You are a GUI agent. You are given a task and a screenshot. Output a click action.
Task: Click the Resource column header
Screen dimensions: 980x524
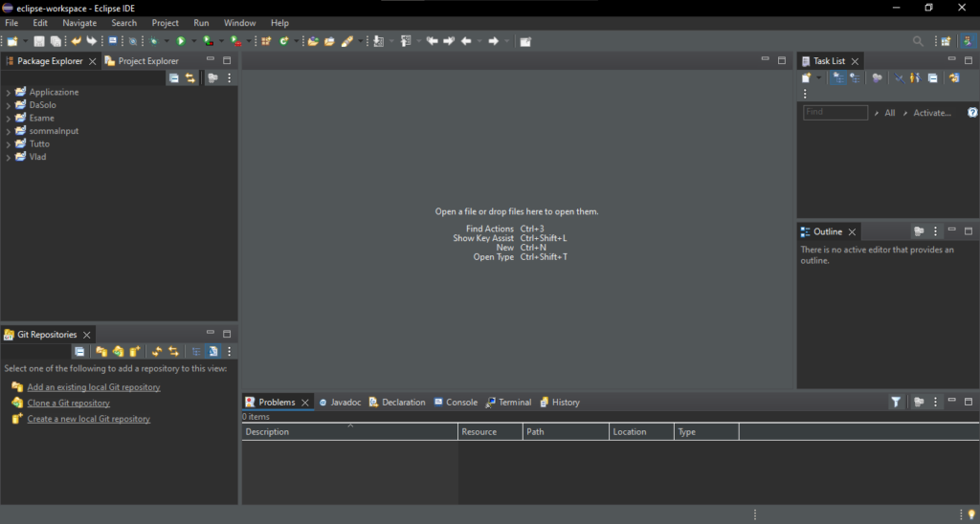click(491, 431)
